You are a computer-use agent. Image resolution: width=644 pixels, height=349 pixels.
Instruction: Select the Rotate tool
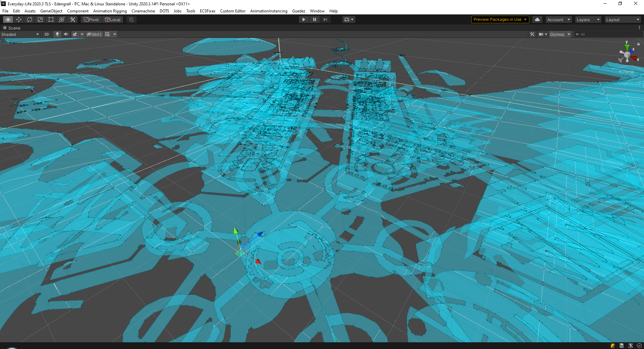pyautogui.click(x=30, y=19)
